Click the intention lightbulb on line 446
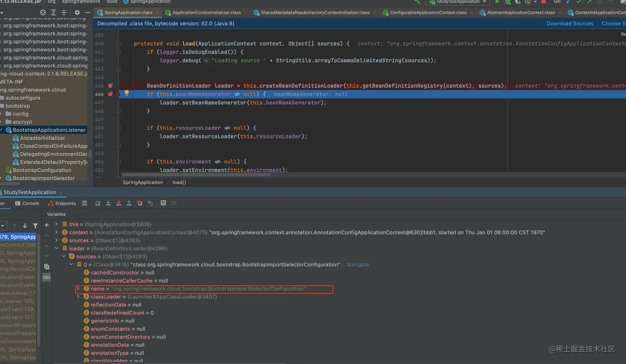 click(127, 93)
